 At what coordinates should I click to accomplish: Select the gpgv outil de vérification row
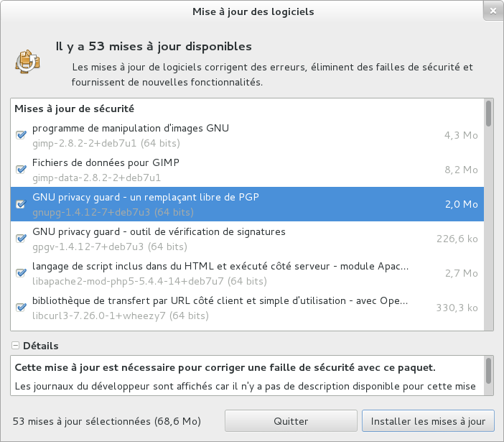[x=215, y=239]
